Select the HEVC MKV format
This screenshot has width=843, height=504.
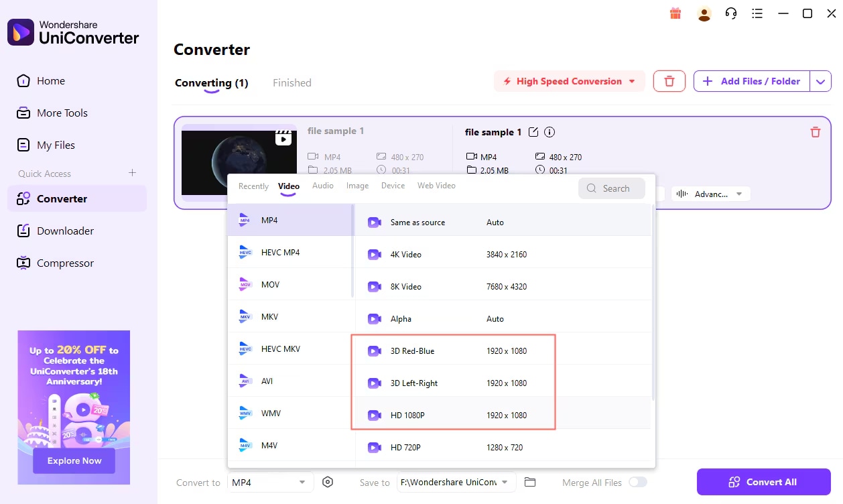point(290,349)
